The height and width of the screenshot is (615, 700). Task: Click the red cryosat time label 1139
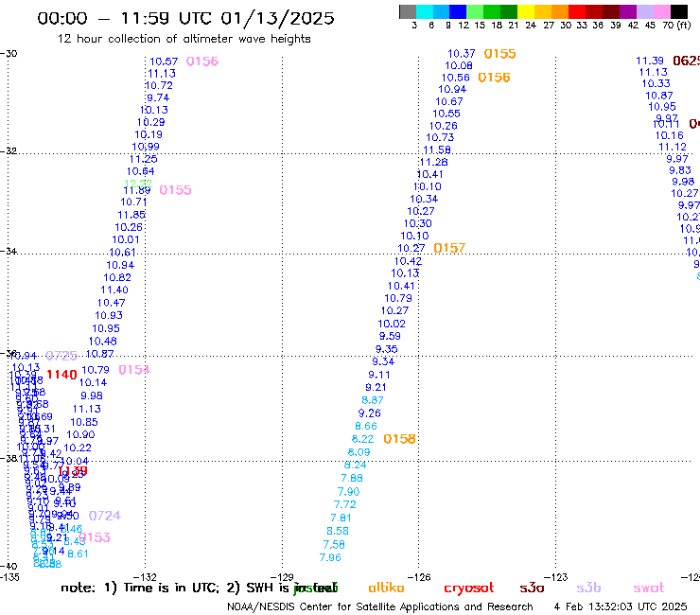pyautogui.click(x=73, y=471)
